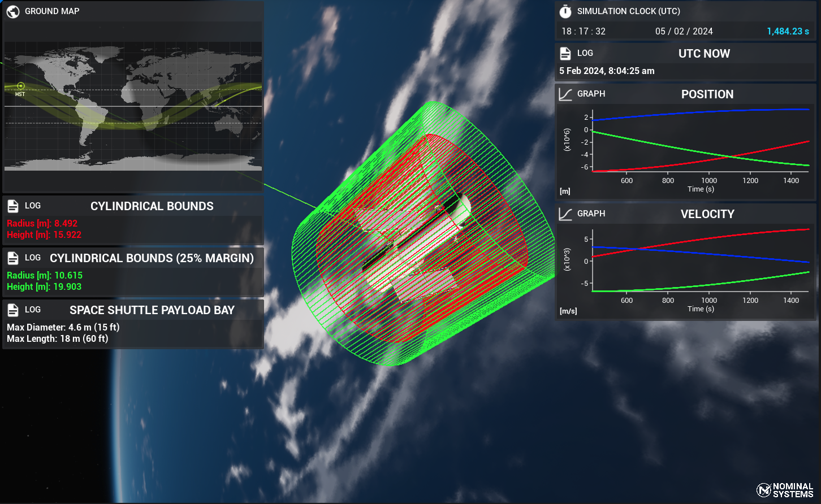The height and width of the screenshot is (504, 821).
Task: Click the 18 : 17 : 32 clock time
Action: (x=584, y=32)
